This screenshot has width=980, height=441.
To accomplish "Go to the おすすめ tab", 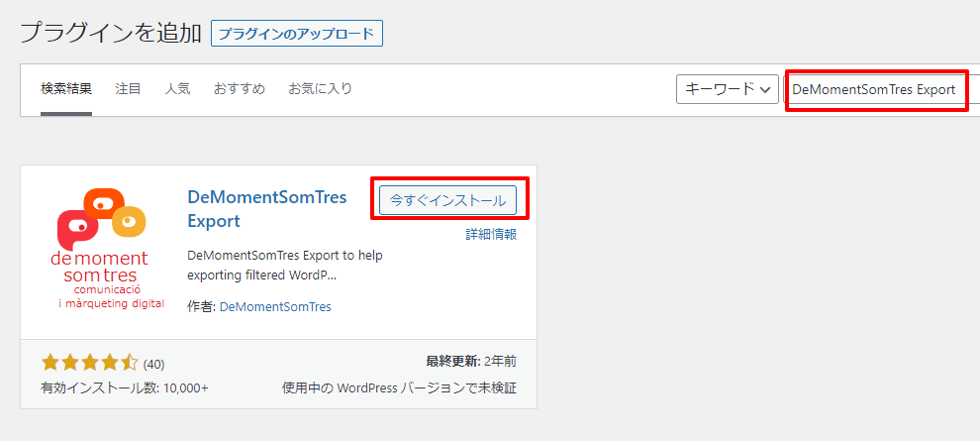I will click(240, 89).
